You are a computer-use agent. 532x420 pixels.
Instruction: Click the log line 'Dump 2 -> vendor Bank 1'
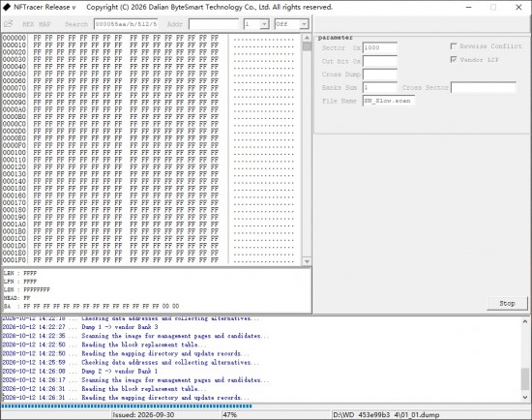point(80,371)
